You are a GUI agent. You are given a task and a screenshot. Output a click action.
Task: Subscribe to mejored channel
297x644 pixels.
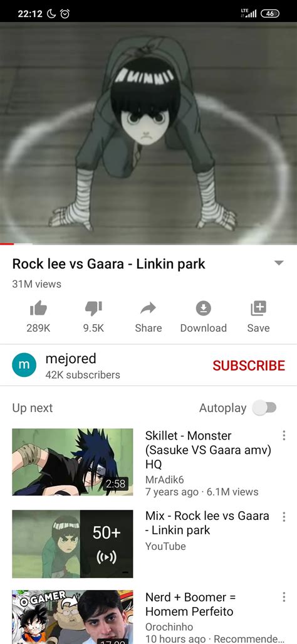coord(249,365)
